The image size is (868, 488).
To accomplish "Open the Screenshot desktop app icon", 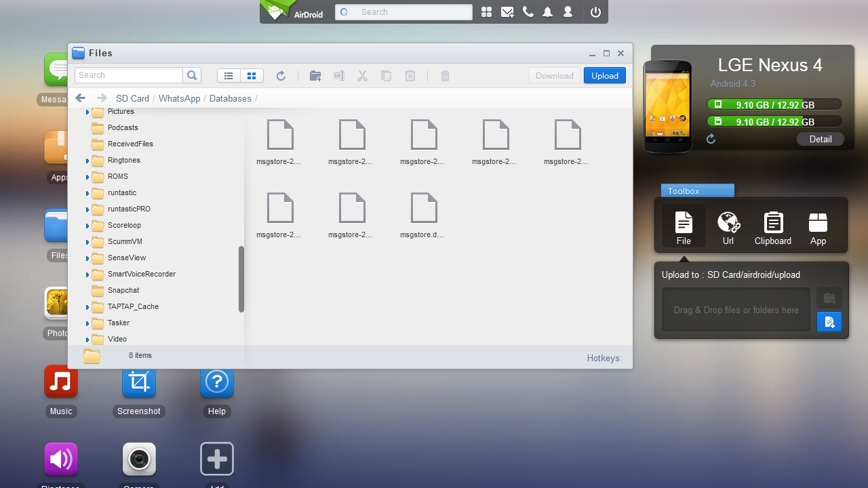I will [x=139, y=383].
